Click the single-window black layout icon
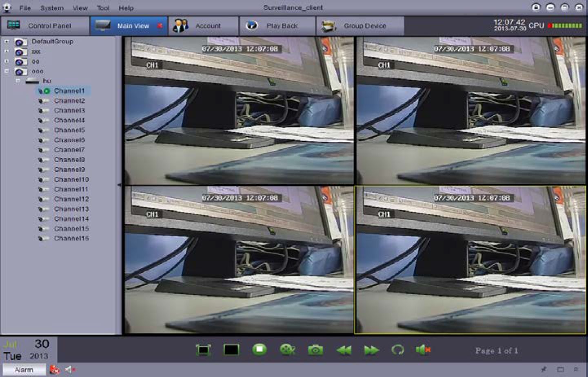 [231, 350]
